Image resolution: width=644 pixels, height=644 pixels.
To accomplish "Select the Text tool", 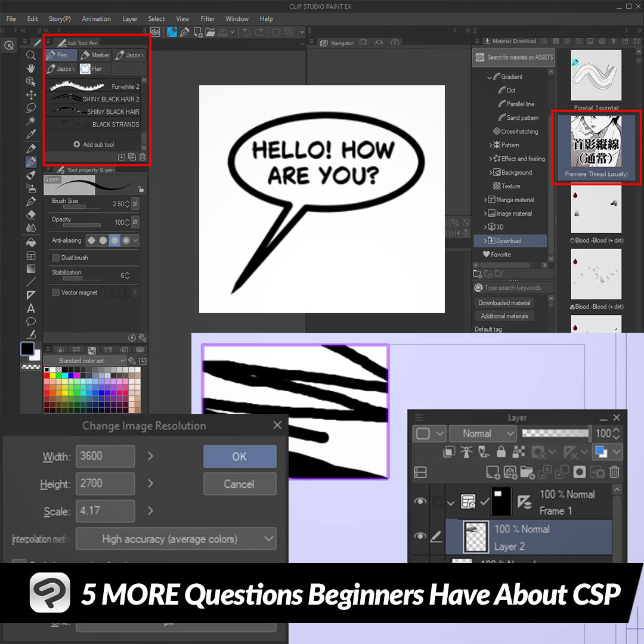I will 31,309.
